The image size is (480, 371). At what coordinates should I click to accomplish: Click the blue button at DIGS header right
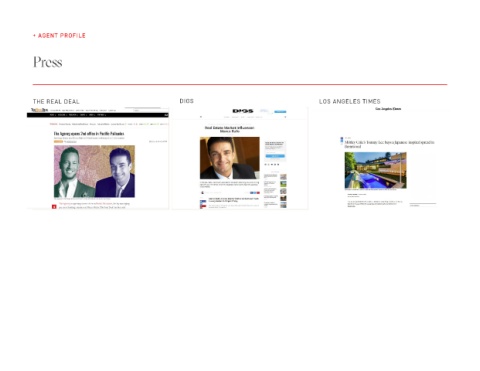point(280,112)
